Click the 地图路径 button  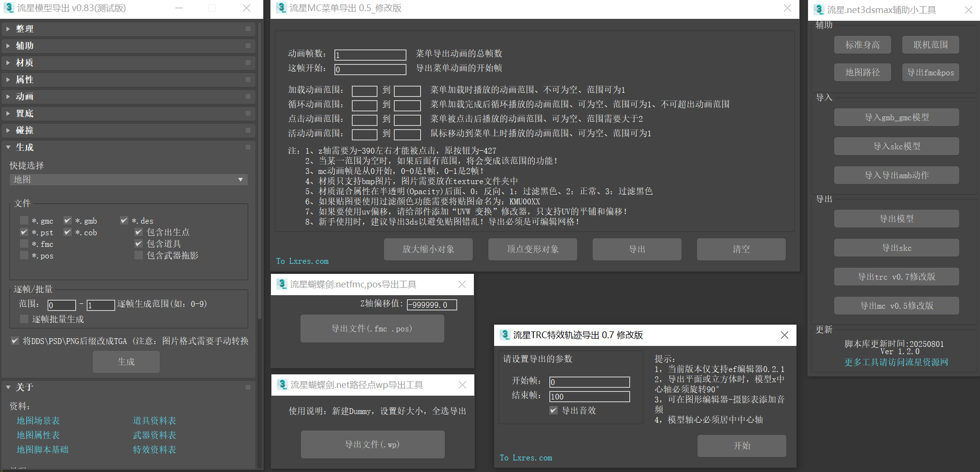(x=863, y=72)
